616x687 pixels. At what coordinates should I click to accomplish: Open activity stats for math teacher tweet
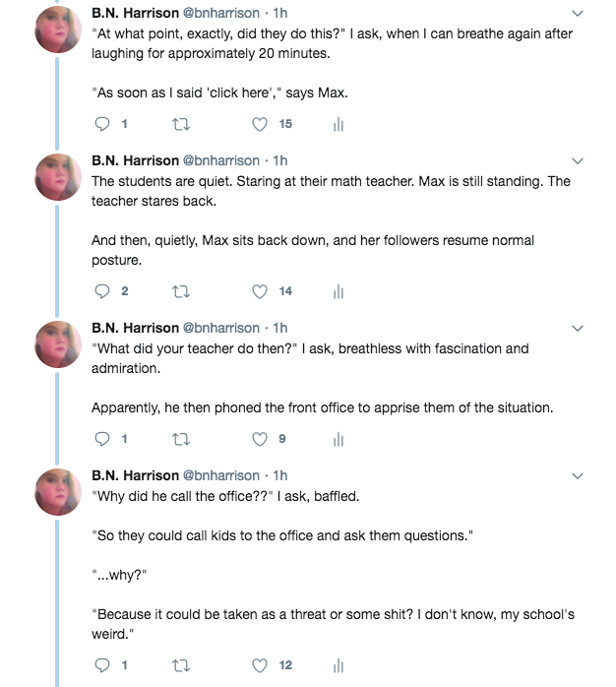(338, 290)
